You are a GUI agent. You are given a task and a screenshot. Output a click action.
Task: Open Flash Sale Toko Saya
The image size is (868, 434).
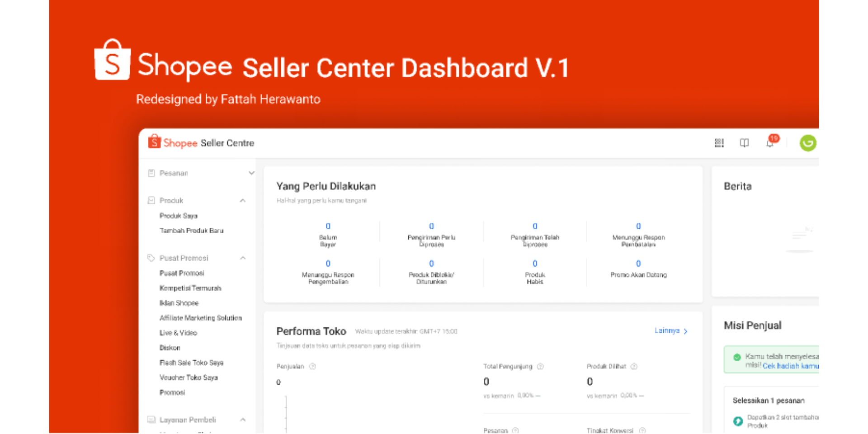point(191,363)
